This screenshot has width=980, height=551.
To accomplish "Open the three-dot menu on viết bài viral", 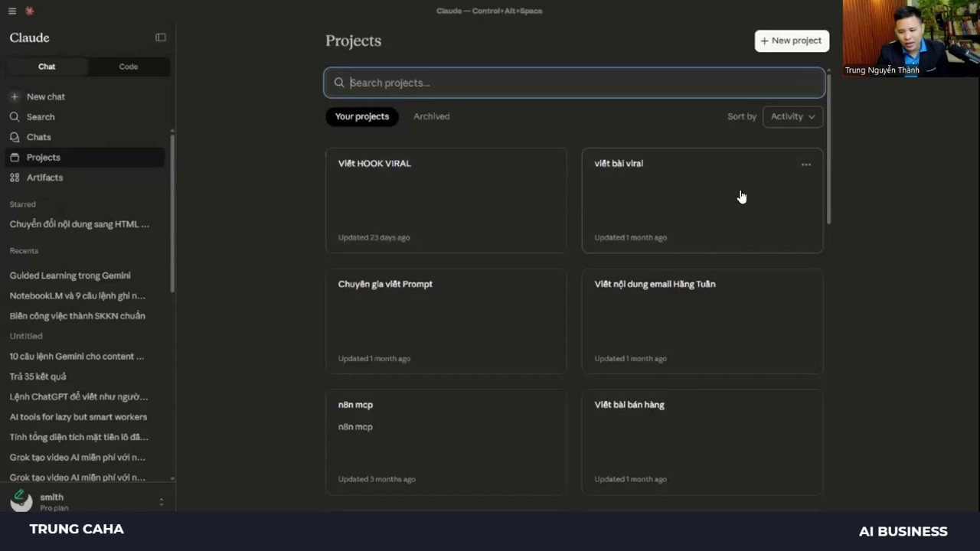I will (x=805, y=165).
